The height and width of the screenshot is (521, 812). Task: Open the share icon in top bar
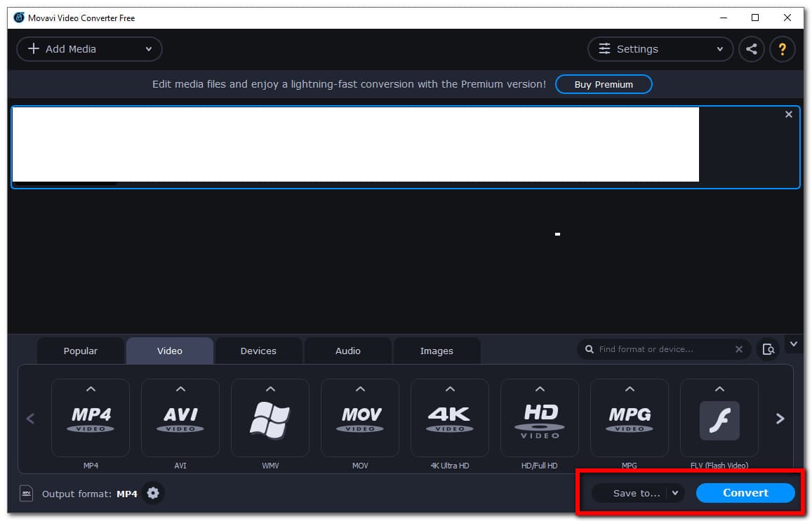point(752,49)
